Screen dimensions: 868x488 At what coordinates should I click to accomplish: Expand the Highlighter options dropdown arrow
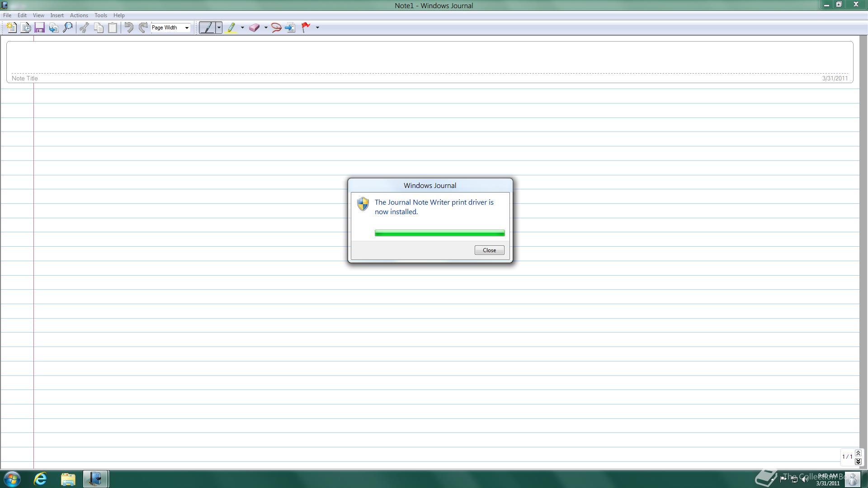pyautogui.click(x=242, y=28)
